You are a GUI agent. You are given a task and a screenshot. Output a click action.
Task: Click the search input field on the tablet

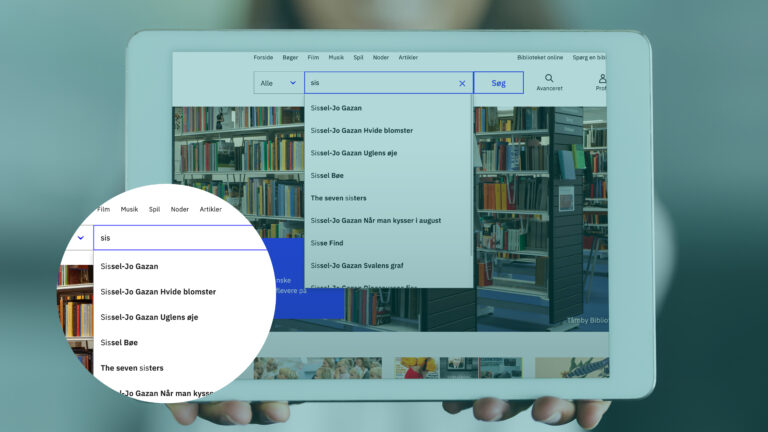click(x=380, y=84)
